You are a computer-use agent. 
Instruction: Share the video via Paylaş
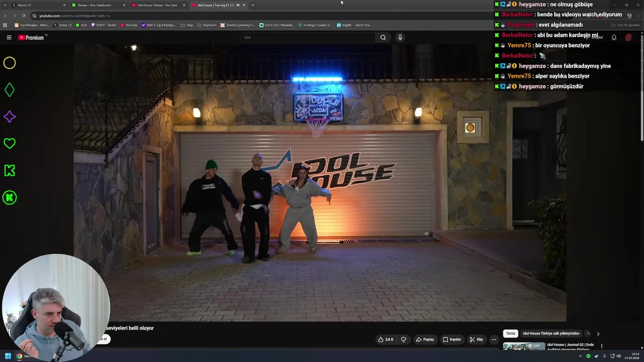coord(425,339)
